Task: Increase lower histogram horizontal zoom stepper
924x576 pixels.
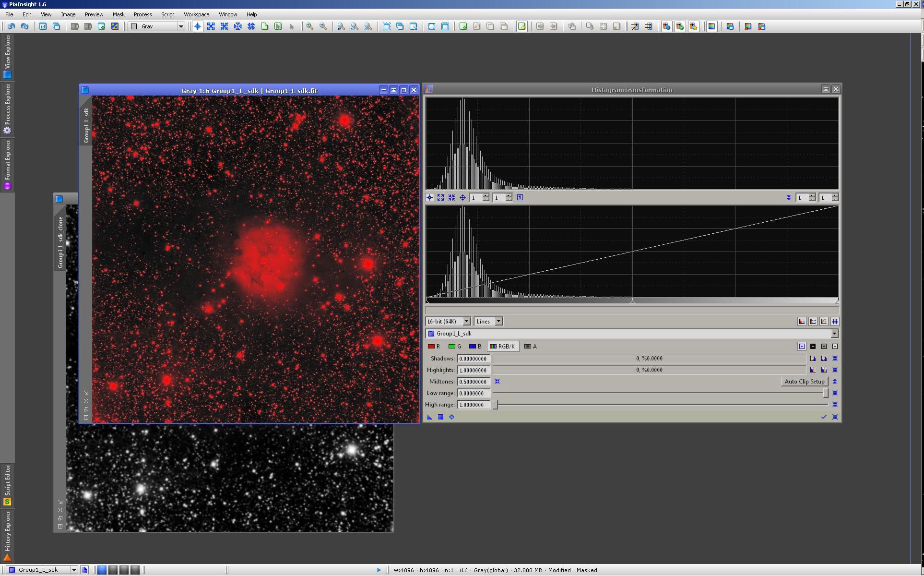Action: [x=486, y=195]
